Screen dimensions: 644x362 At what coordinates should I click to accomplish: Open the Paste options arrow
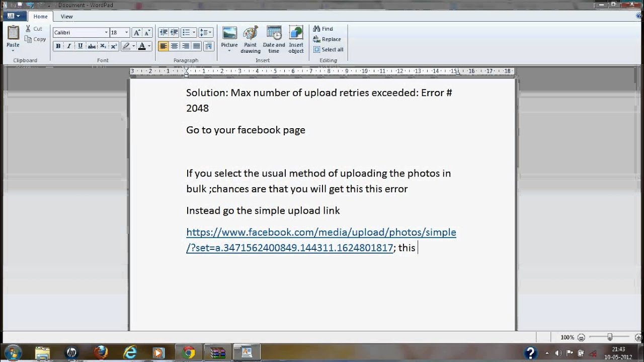point(13,50)
